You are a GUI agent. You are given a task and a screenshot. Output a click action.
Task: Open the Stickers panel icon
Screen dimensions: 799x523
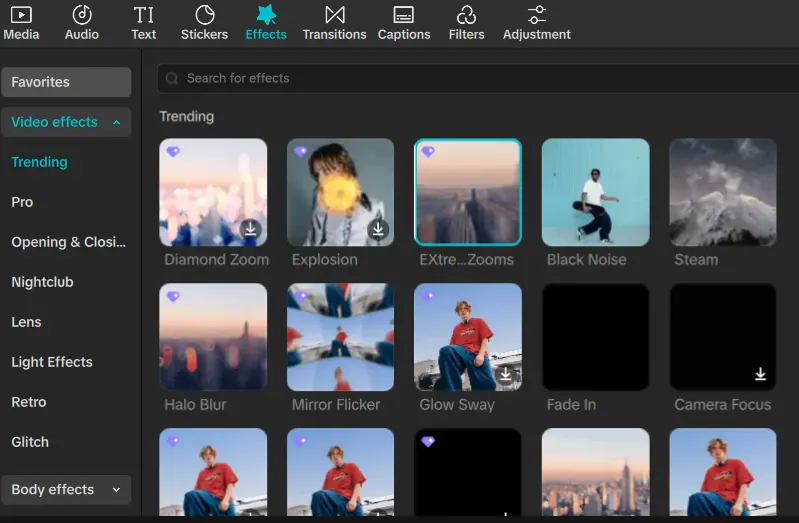pos(204,15)
